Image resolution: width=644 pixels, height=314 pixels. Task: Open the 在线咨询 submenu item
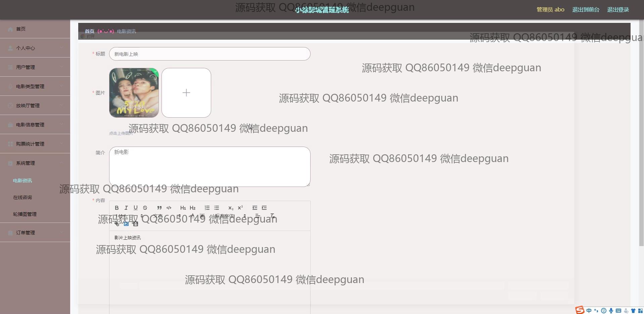(x=22, y=197)
